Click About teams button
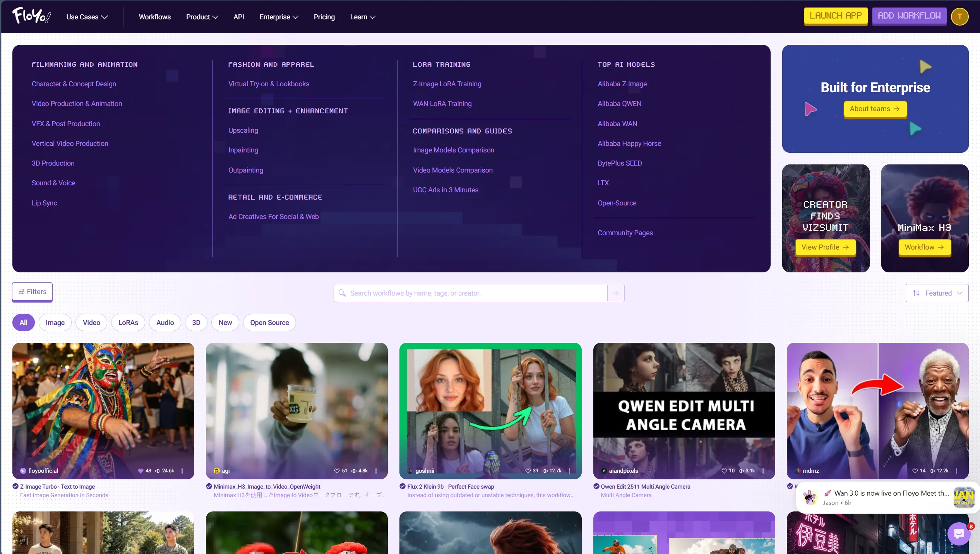The height and width of the screenshot is (554, 980). [x=875, y=109]
